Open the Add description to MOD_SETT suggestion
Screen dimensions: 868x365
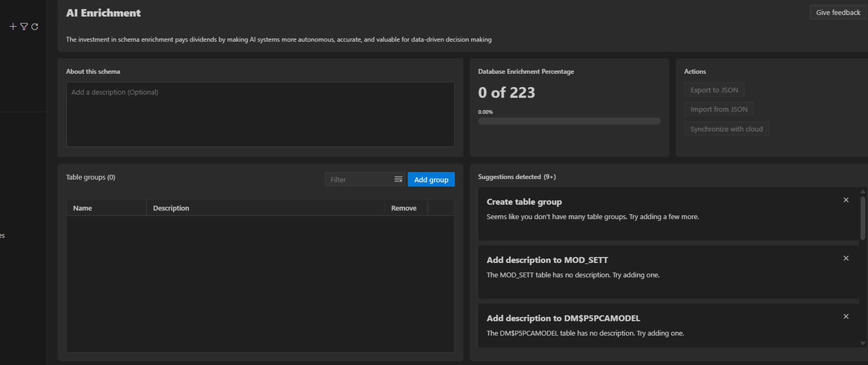click(668, 272)
